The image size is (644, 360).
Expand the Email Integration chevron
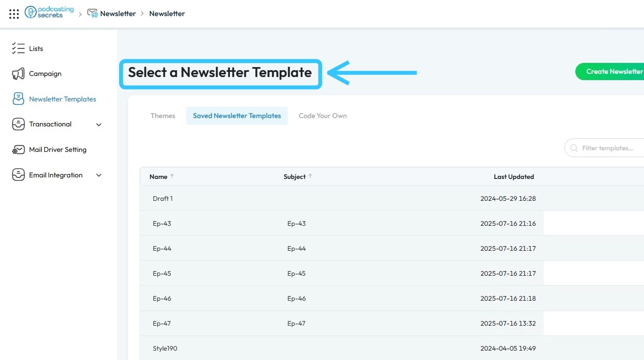(x=99, y=175)
